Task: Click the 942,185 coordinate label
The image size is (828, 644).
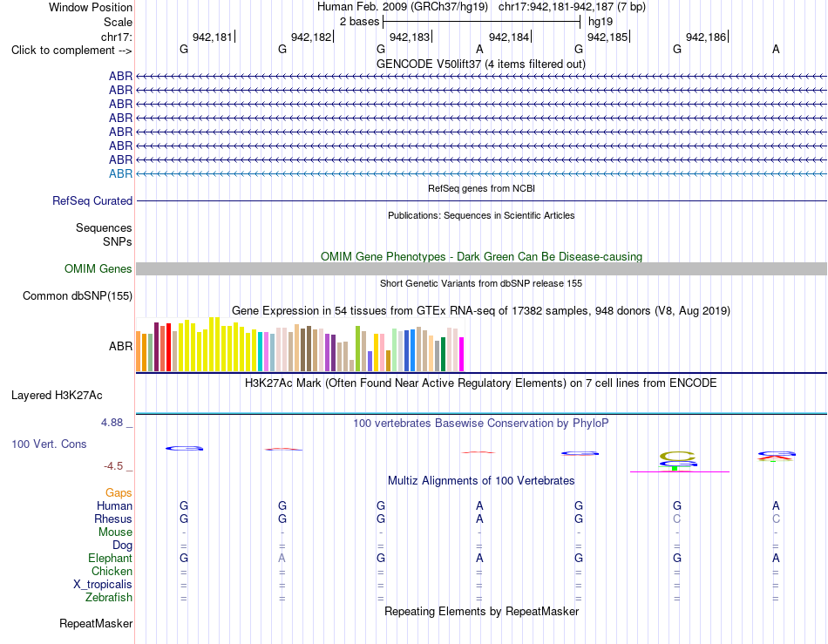Action: tap(607, 37)
